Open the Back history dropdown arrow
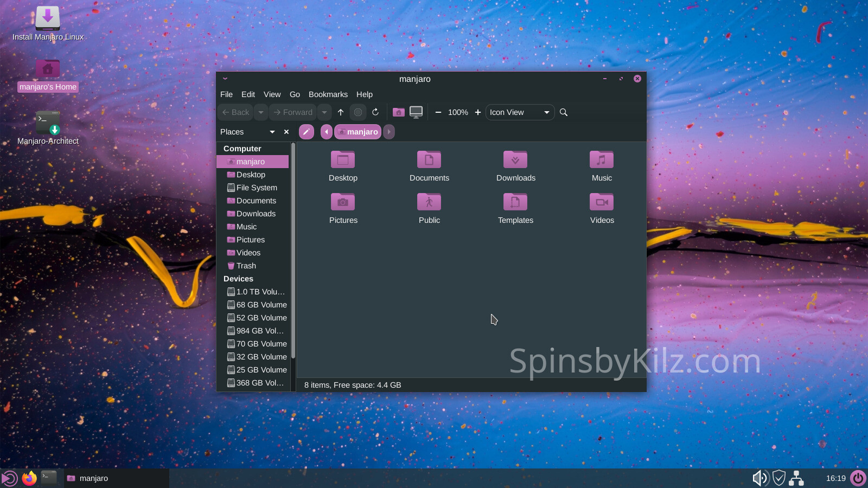The image size is (868, 488). coord(261,112)
